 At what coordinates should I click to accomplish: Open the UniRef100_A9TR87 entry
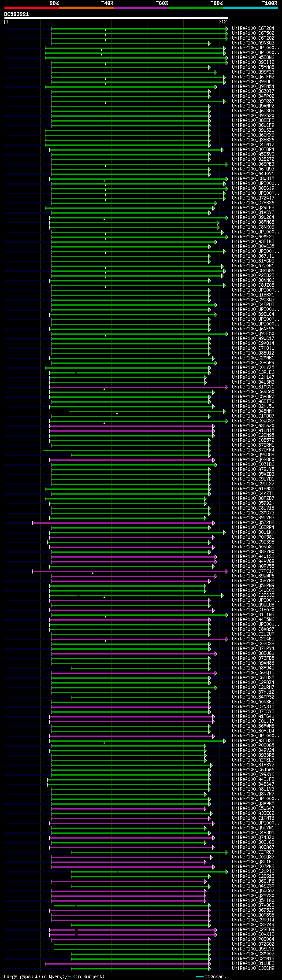point(253,101)
